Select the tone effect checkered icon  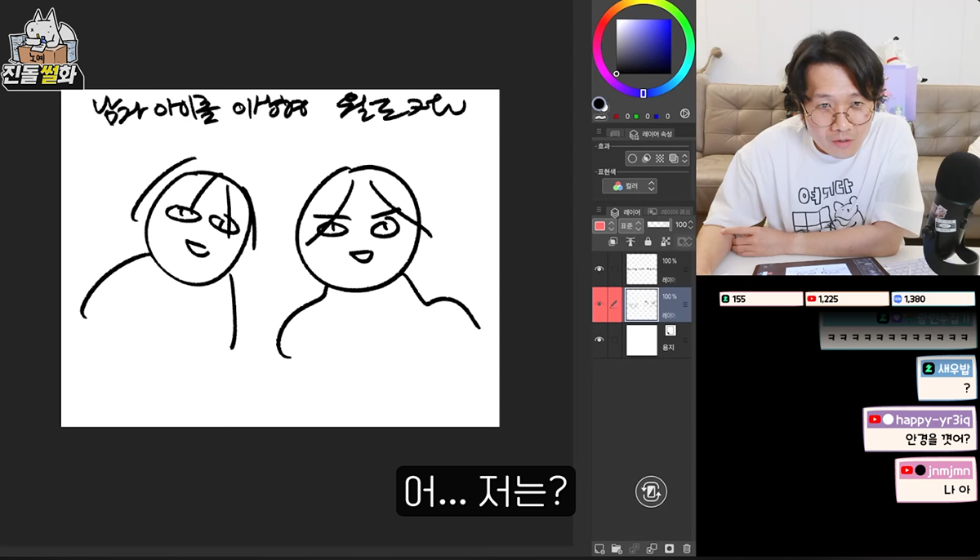point(660,158)
